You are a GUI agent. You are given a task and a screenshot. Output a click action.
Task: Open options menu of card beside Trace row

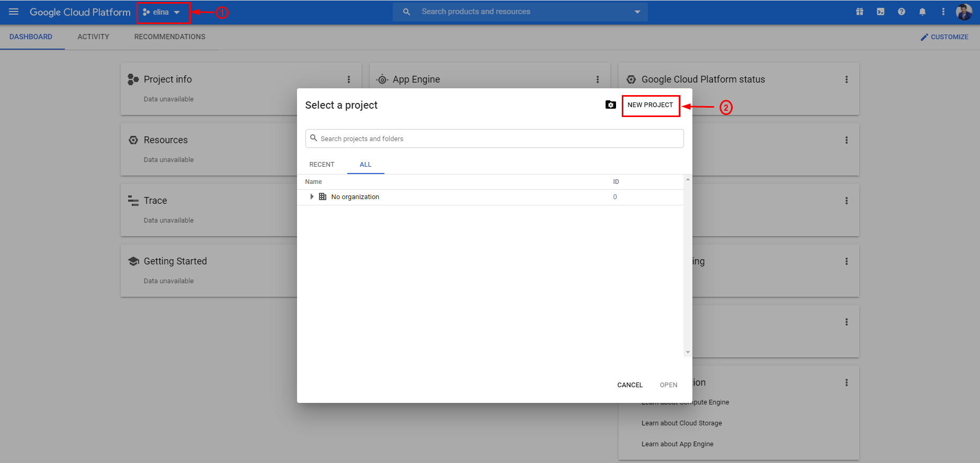click(x=847, y=201)
